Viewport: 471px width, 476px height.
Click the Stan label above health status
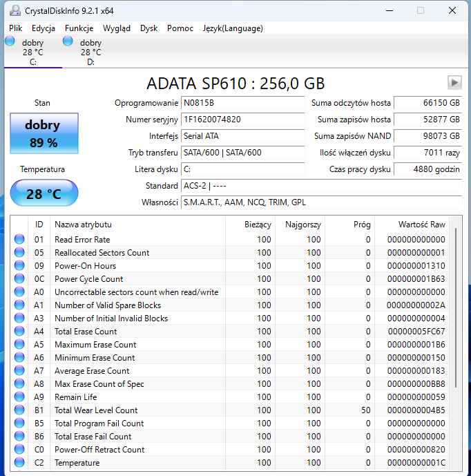pos(42,103)
